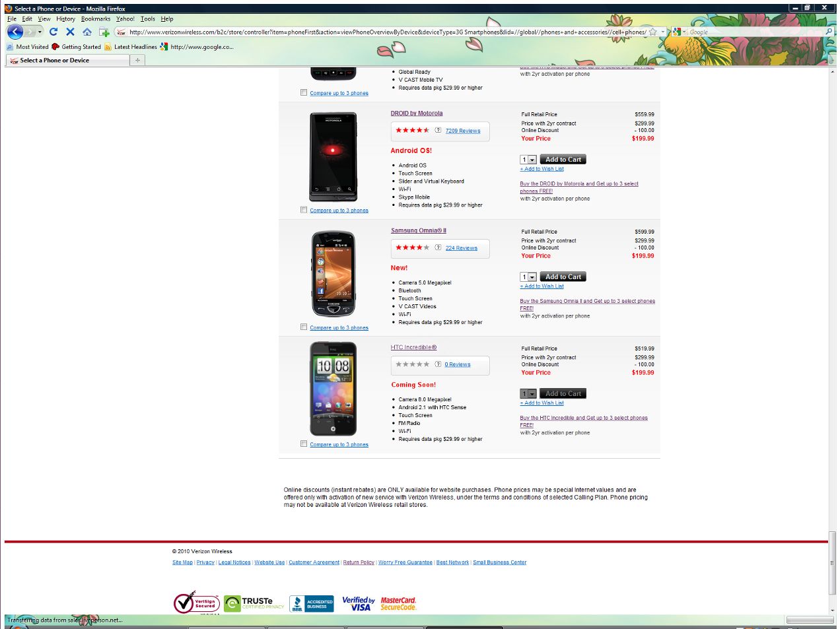Open quantity dropdown for DROID by Motorola
840x629 pixels.
click(528, 160)
